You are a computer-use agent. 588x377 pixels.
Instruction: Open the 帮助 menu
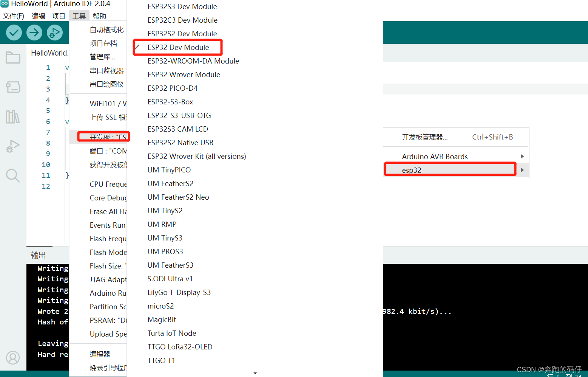tap(99, 16)
